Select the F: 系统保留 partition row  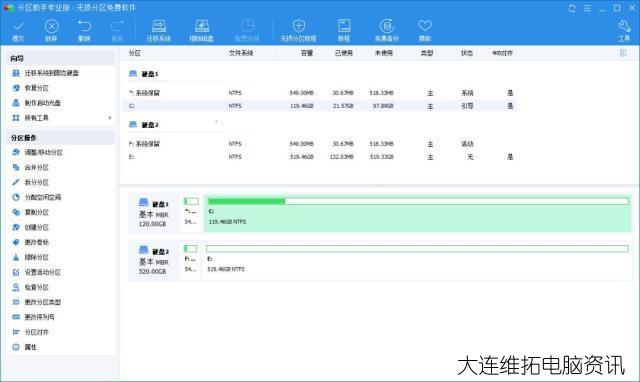click(x=321, y=144)
